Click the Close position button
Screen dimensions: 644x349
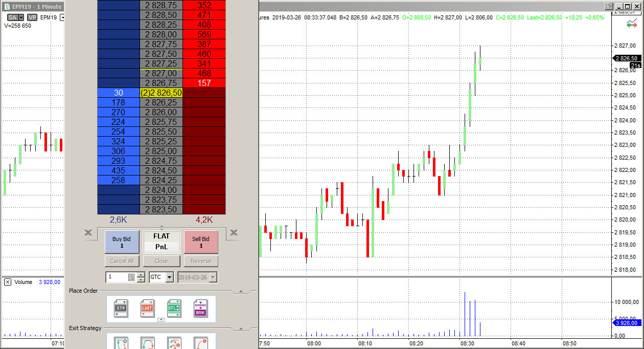click(162, 261)
